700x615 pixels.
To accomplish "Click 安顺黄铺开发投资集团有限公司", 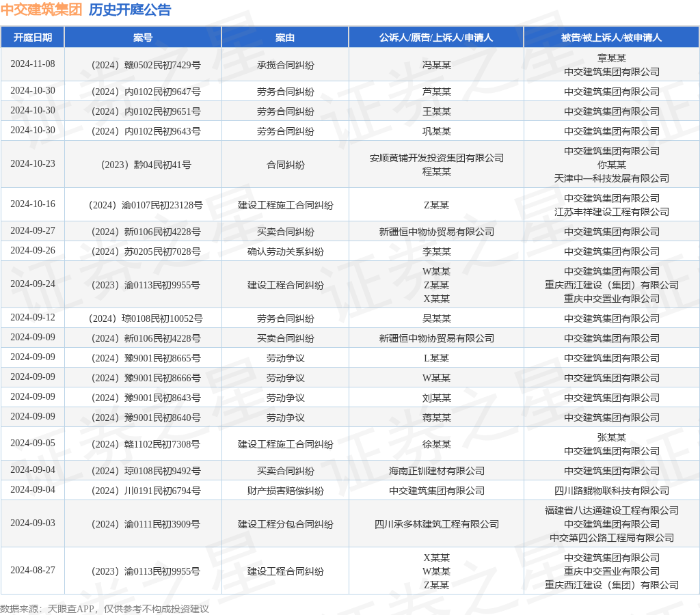I will point(437,158).
